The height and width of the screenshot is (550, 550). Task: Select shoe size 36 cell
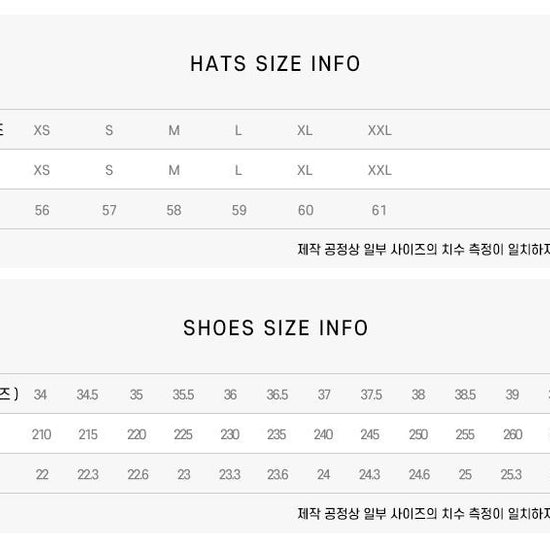230,395
